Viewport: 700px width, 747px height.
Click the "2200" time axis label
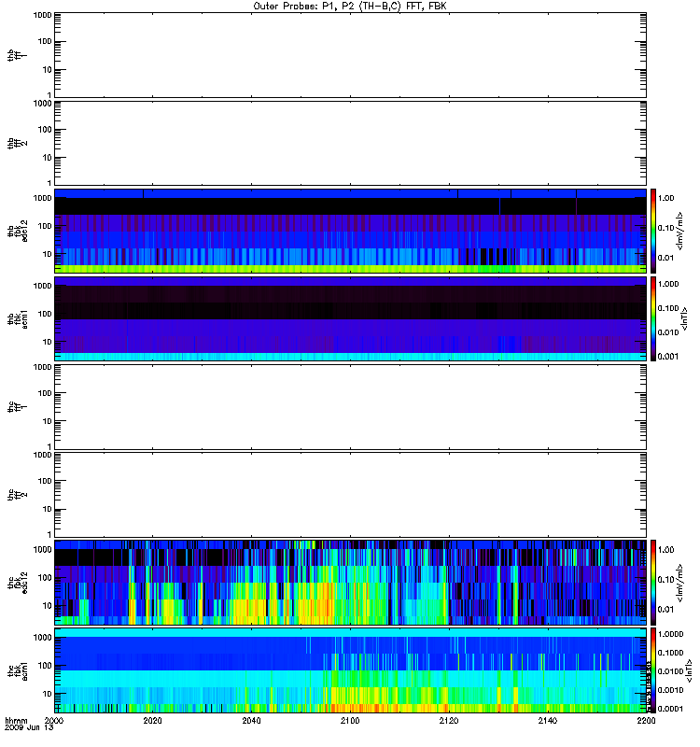[x=646, y=720]
